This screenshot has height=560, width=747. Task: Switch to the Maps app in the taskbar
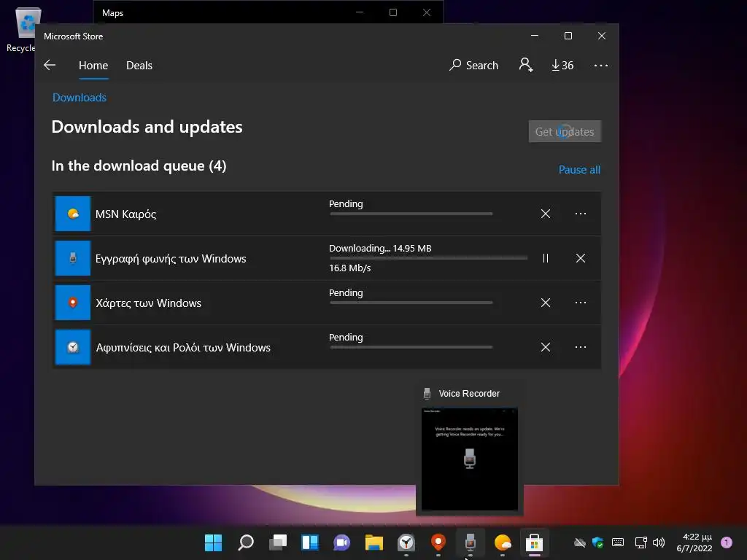[x=438, y=542]
